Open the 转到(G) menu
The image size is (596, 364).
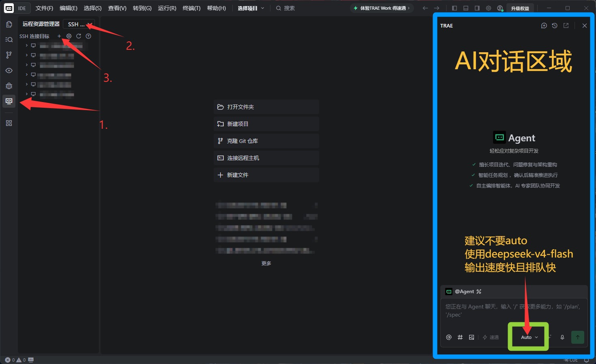coord(142,8)
